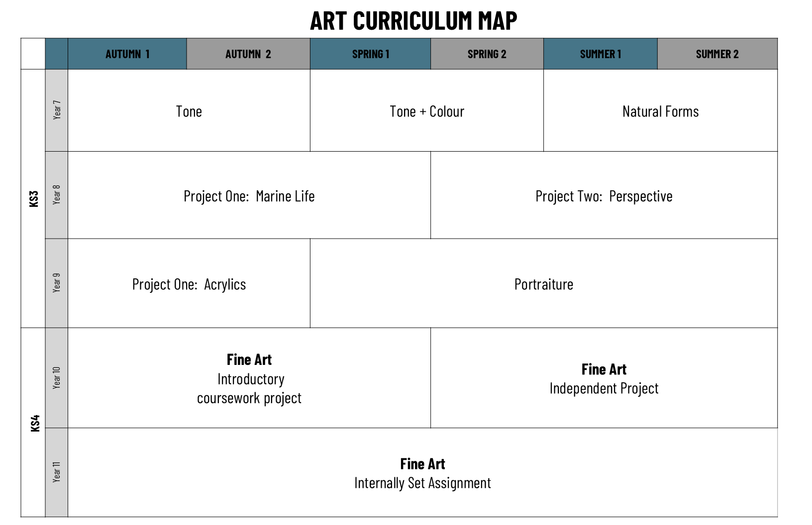Select the Year 10 row label
The height and width of the screenshot is (525, 812).
pos(57,378)
